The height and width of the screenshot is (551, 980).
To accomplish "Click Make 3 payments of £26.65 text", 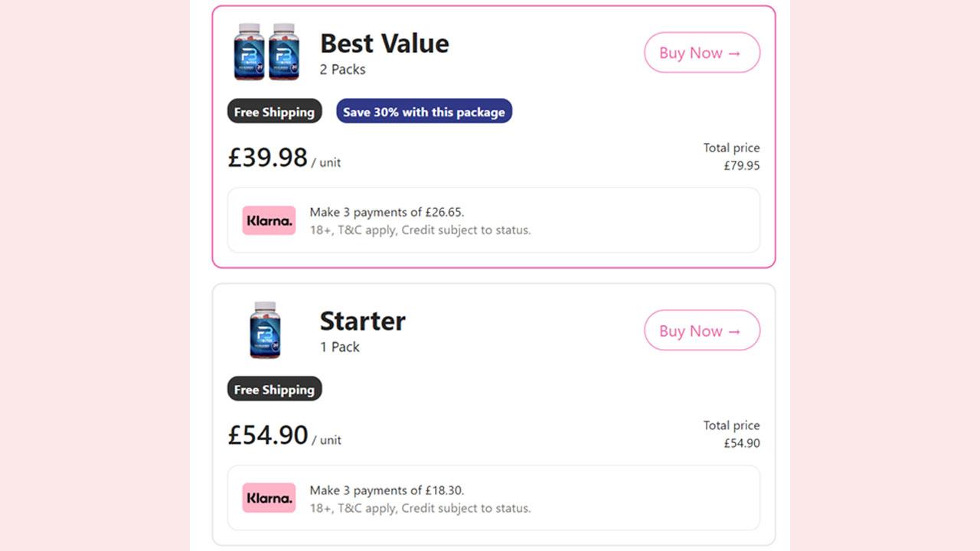I will [x=387, y=212].
